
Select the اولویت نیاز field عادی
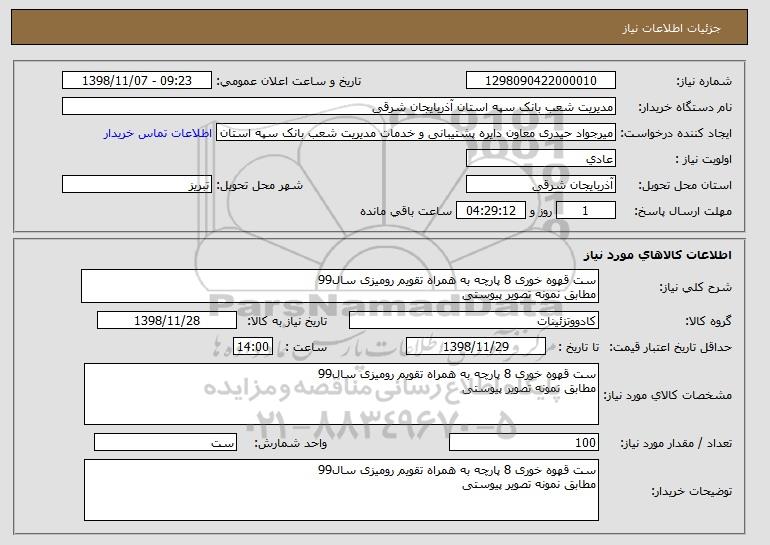pyautogui.click(x=541, y=159)
